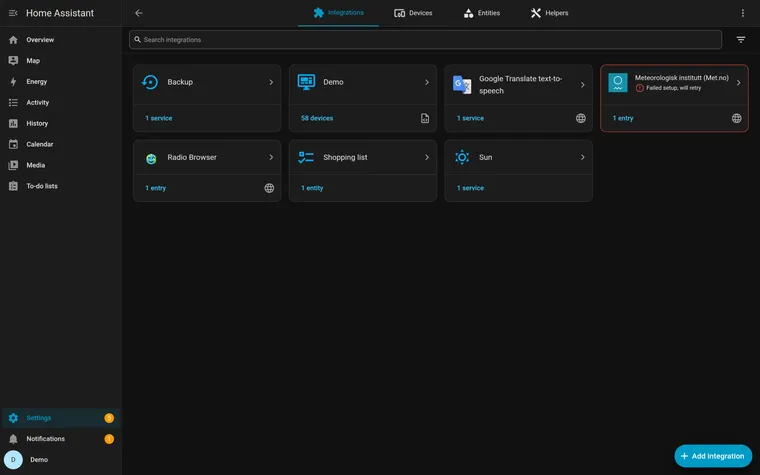Click the Met.no integration logo
Screen dimensions: 760x475
618,82
